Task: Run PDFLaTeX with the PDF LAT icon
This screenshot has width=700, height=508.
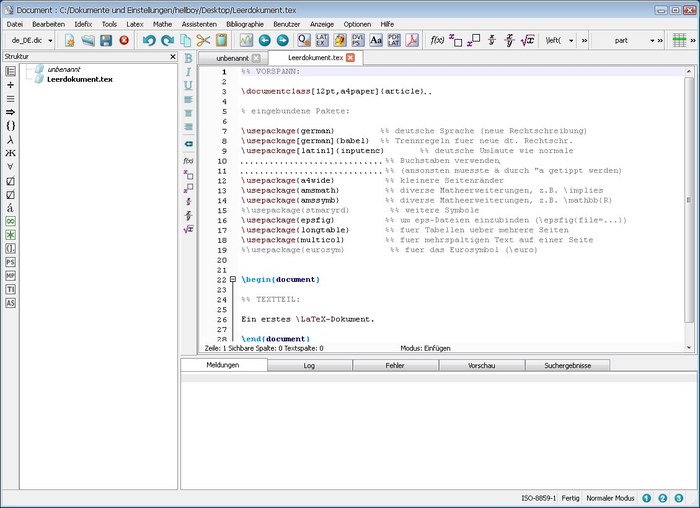Action: [394, 40]
